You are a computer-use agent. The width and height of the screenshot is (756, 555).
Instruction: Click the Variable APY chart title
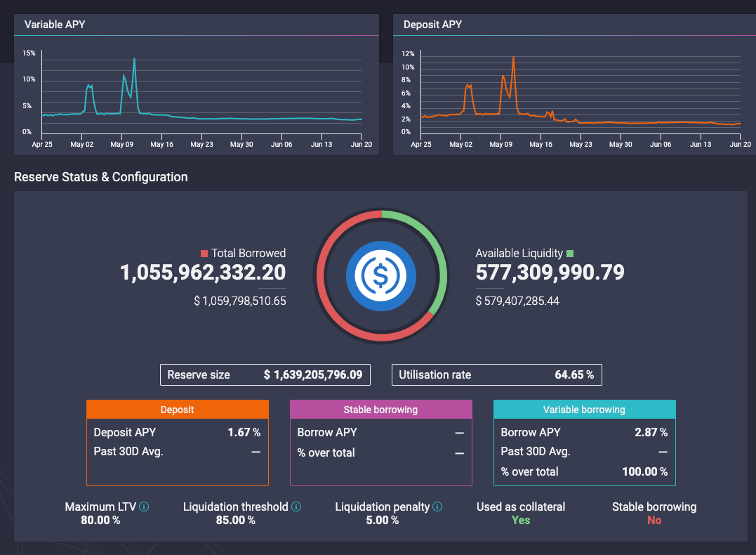coord(55,25)
